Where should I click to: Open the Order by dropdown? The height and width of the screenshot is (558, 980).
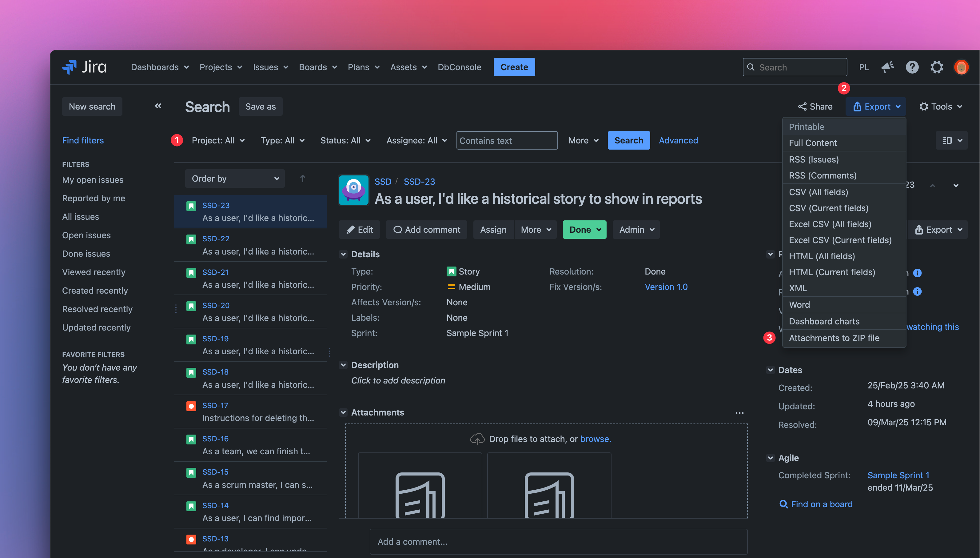coord(235,179)
